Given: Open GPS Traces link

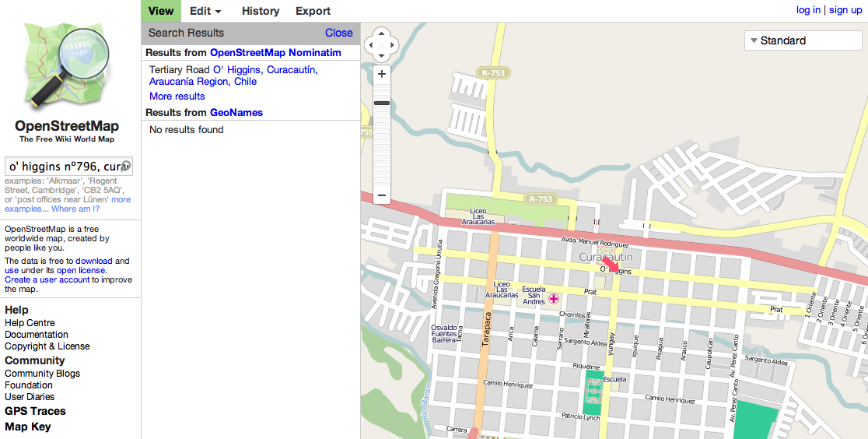Looking at the screenshot, I should coord(36,411).
